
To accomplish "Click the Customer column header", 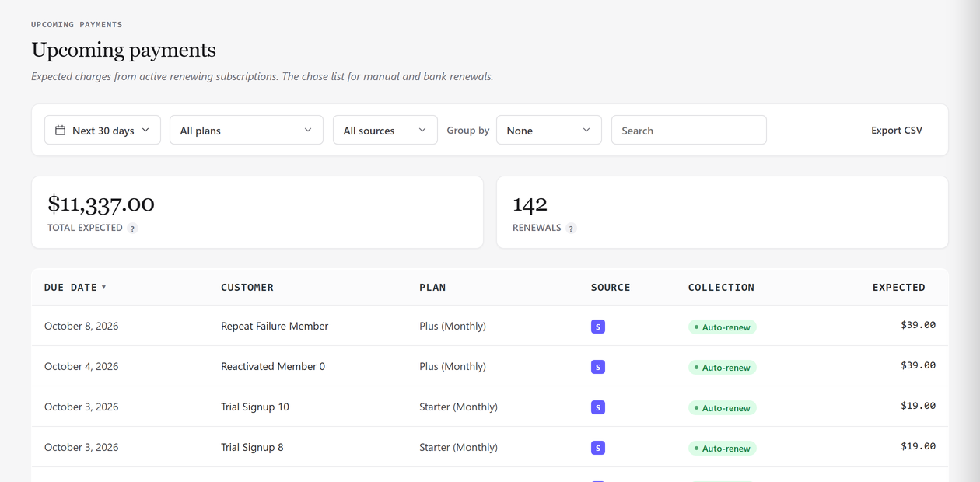I will [x=247, y=287].
